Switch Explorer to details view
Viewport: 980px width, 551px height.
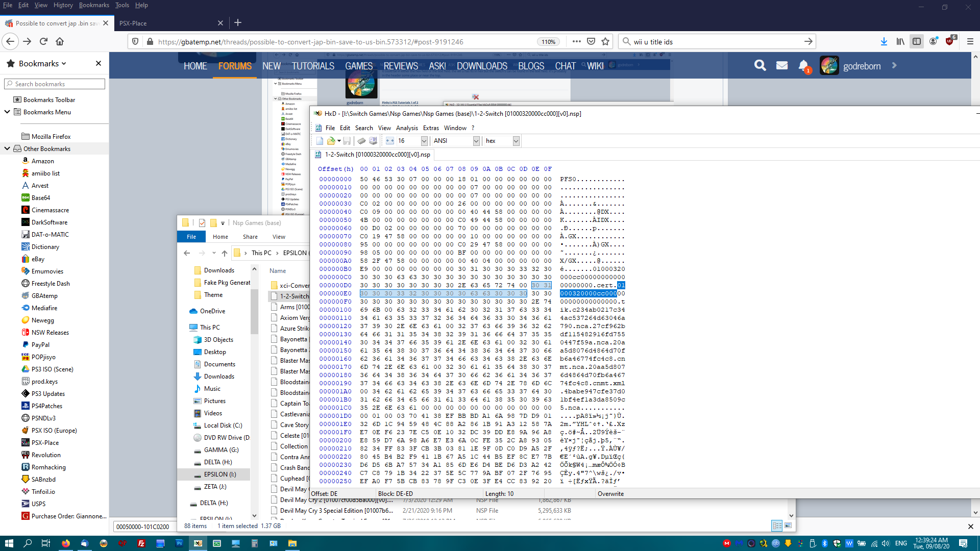pyautogui.click(x=777, y=525)
